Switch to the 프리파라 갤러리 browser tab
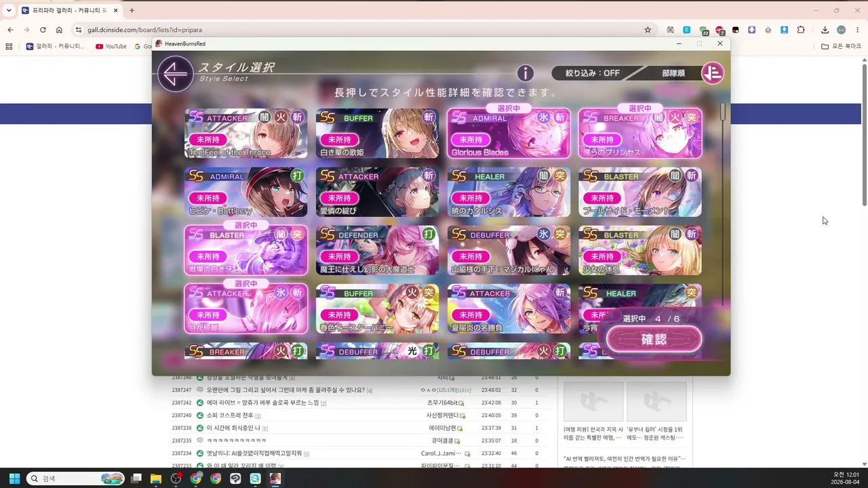This screenshot has height=488, width=868. coord(70,10)
